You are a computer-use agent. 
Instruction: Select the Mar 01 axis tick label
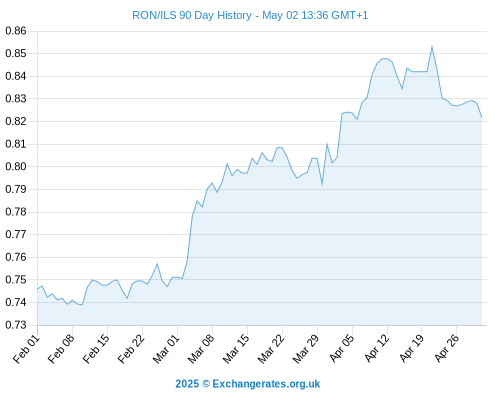tap(166, 349)
